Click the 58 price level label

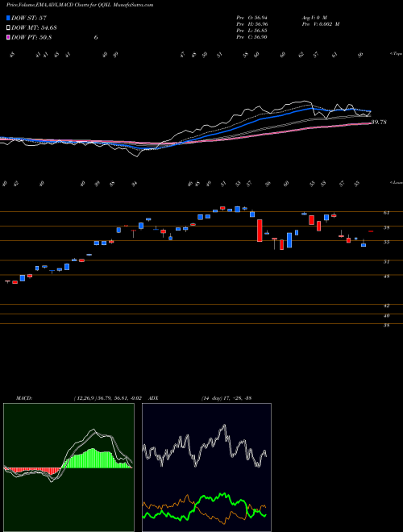point(386,227)
